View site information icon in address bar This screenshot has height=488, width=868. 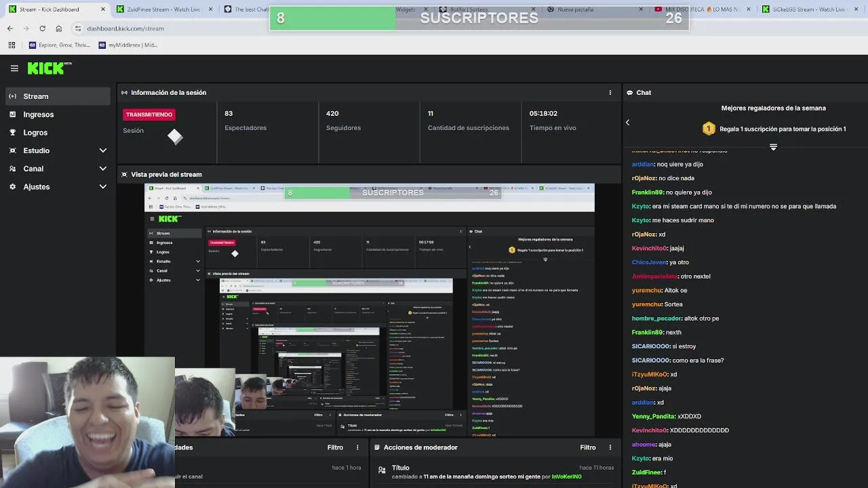pos(78,28)
